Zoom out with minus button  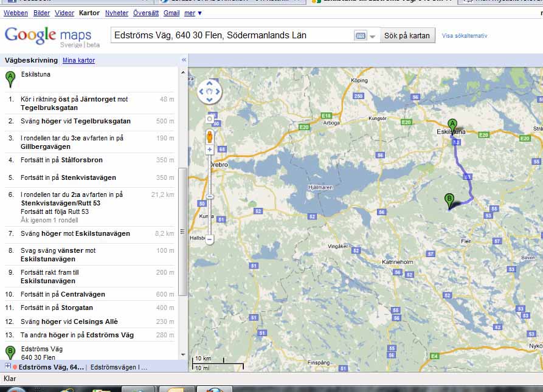[x=210, y=239]
